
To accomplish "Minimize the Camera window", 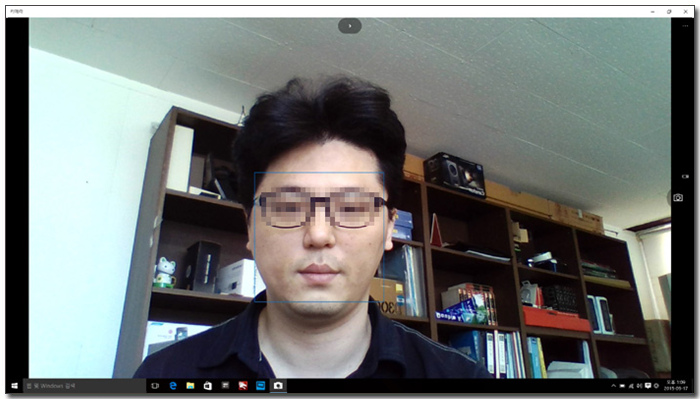I will pos(653,12).
